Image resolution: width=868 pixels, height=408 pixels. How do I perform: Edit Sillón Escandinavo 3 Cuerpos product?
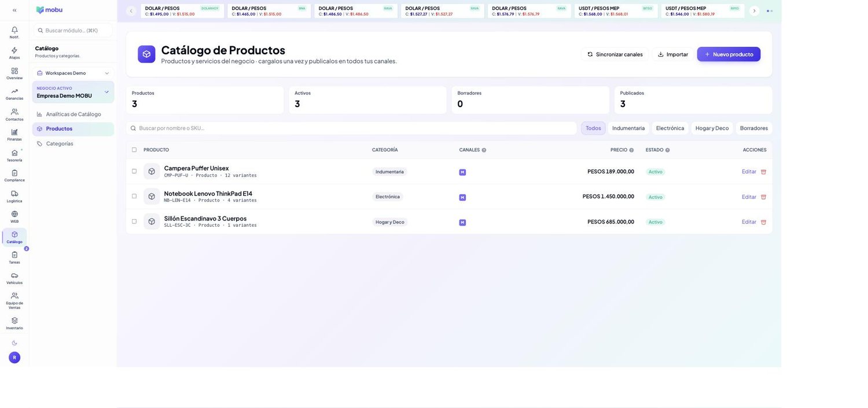click(749, 222)
